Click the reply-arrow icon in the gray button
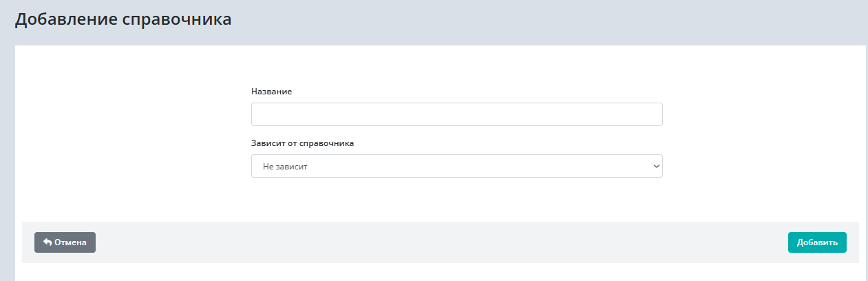868x281 pixels. tap(47, 242)
